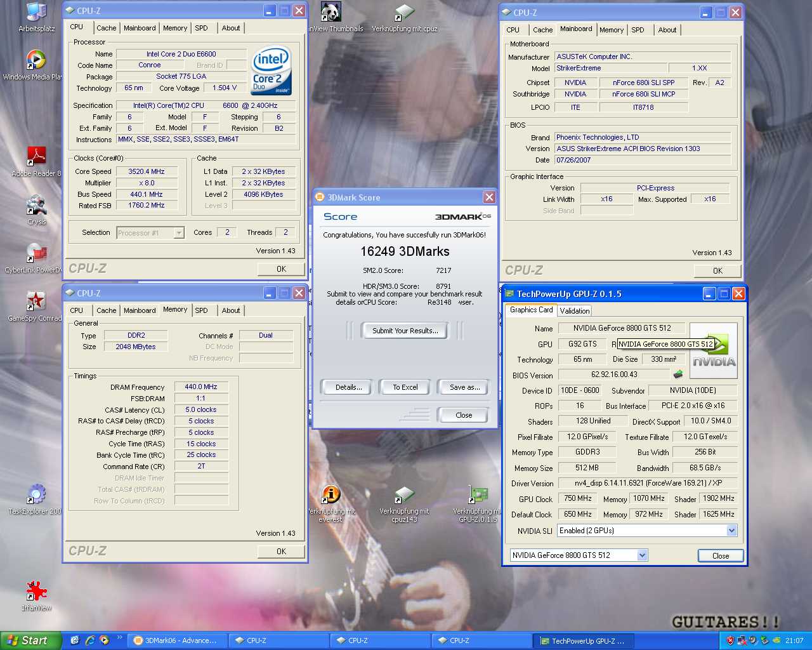Click the BIOS save chip icon in GPU-Z
The width and height of the screenshot is (812, 650).
click(678, 375)
